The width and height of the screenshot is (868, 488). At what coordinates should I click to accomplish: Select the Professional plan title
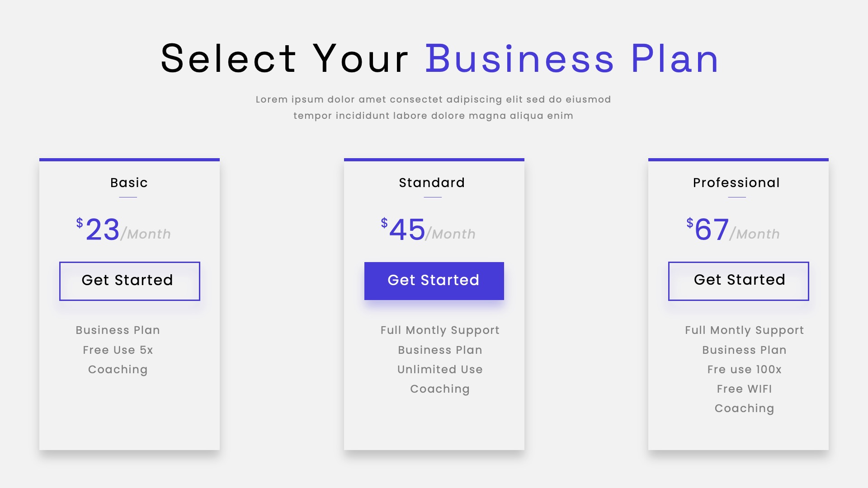point(736,183)
